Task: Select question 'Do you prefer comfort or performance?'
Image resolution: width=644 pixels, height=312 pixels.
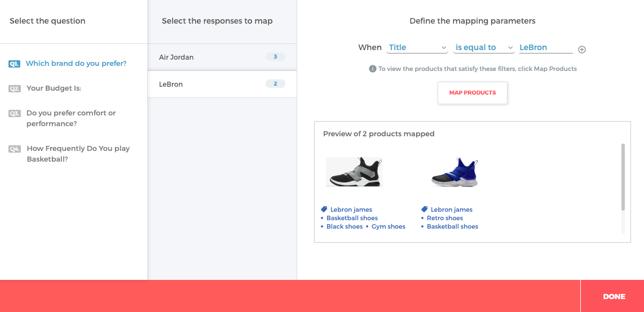Action: pyautogui.click(x=71, y=118)
